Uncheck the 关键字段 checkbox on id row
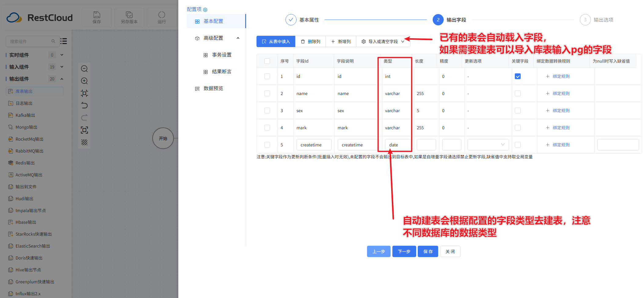Viewport: 644px width, 298px height. coord(518,76)
